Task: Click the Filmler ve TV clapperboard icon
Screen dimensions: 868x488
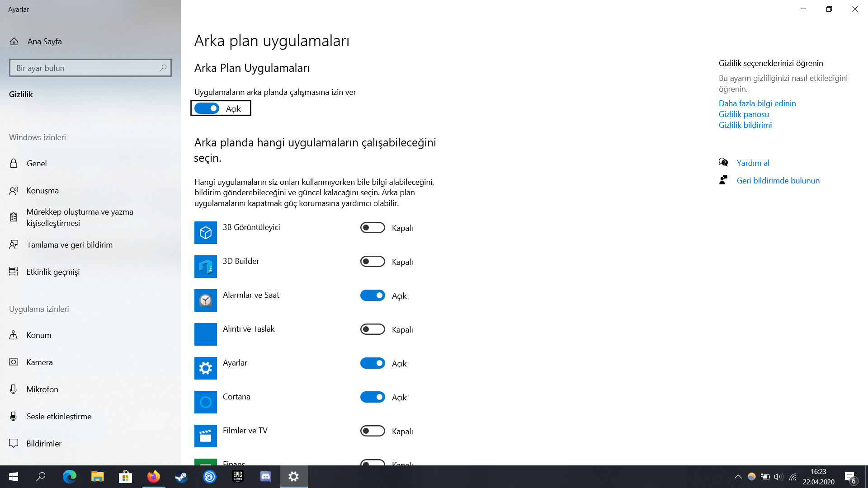Action: (205, 436)
